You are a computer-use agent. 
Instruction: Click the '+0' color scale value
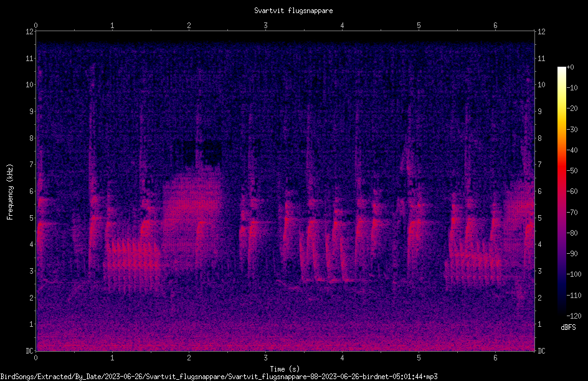(570, 67)
